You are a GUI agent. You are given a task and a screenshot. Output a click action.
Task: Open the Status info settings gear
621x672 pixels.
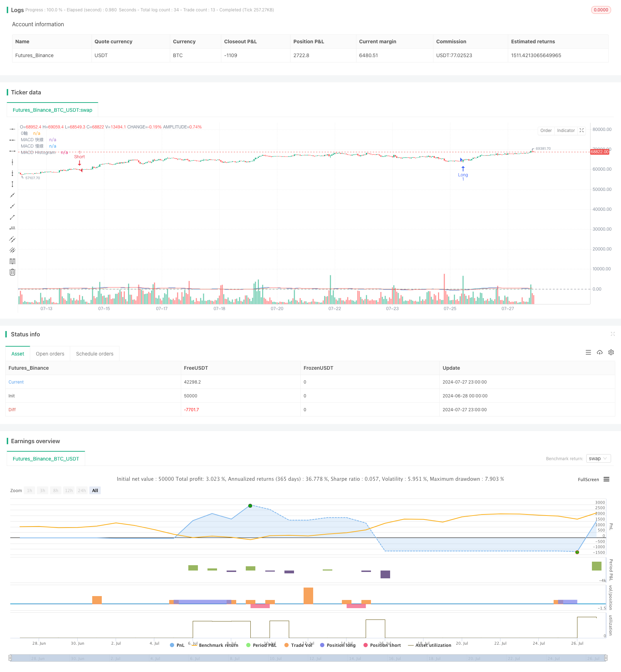click(x=611, y=352)
